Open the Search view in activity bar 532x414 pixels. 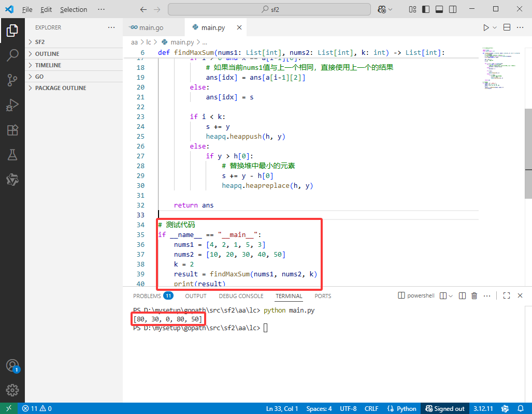point(12,55)
